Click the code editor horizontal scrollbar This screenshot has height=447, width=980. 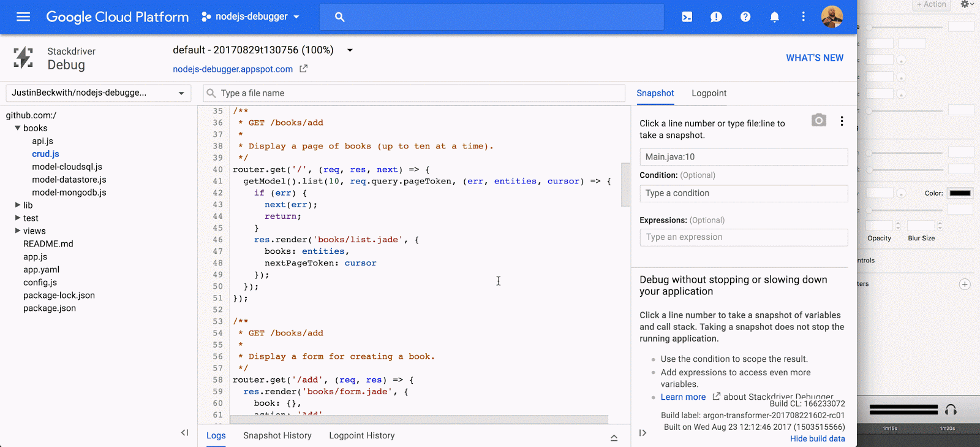click(419, 420)
